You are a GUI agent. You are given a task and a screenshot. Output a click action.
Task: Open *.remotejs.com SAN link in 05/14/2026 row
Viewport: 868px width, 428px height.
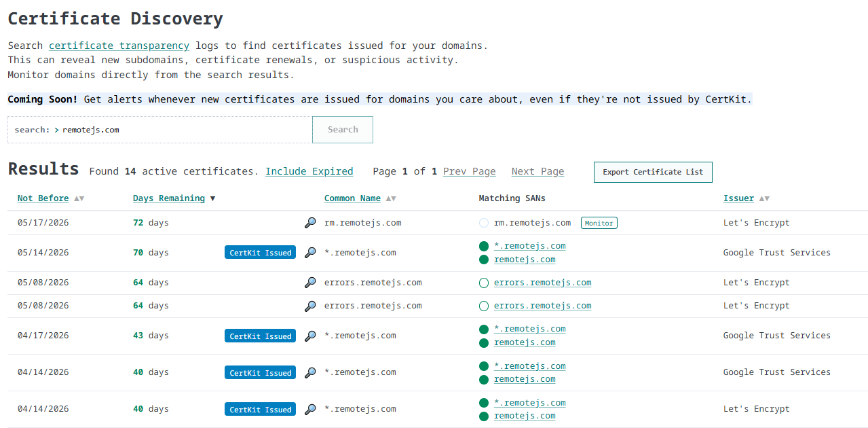(530, 246)
